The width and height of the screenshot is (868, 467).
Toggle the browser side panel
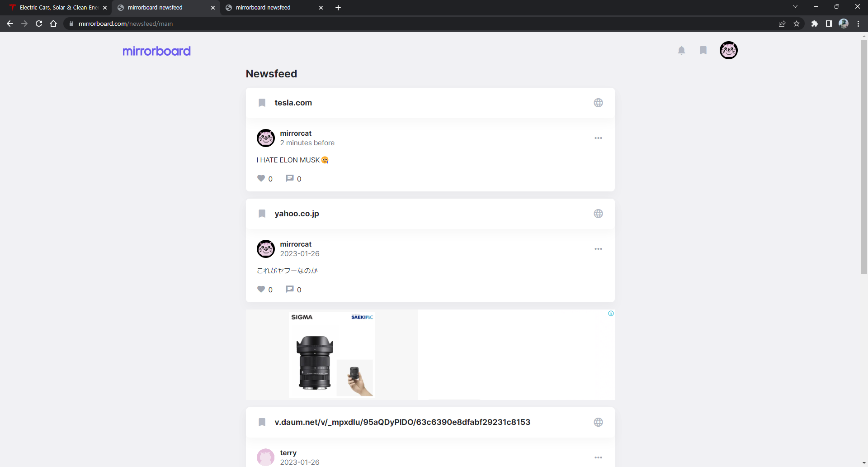[829, 24]
